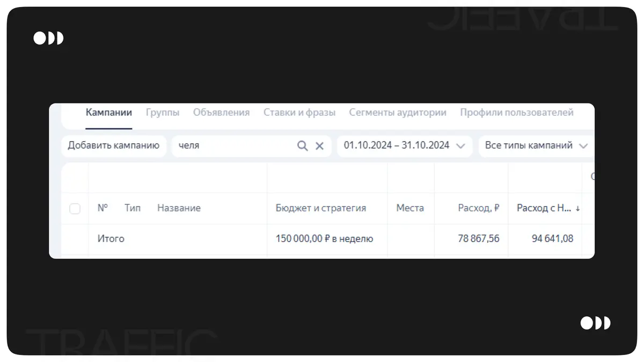Switch to the Группы tab

coord(163,113)
